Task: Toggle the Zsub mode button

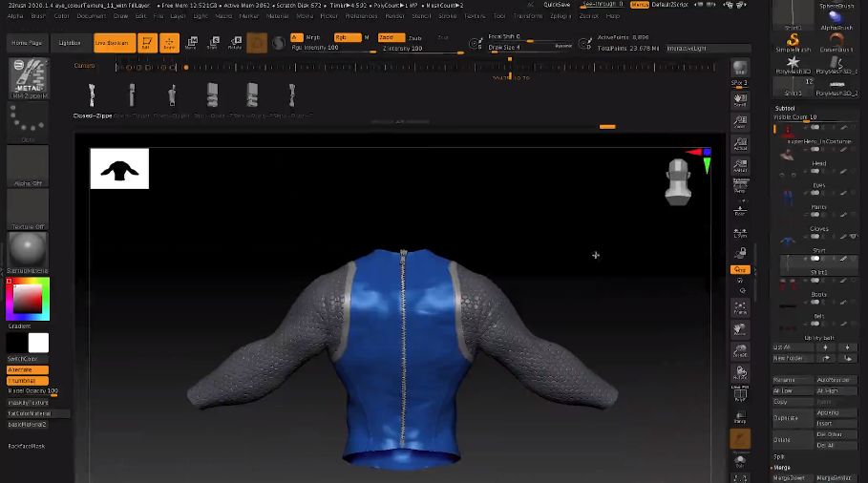Action: click(x=414, y=37)
